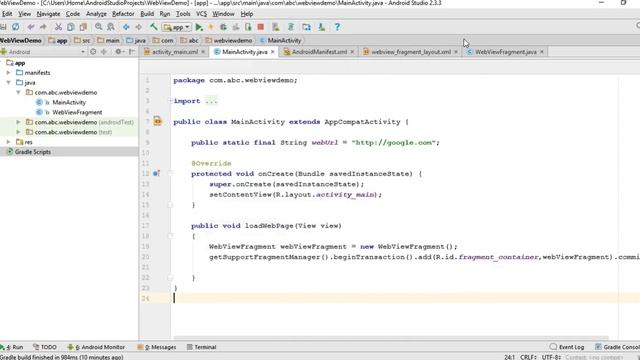
Task: Open the View menu
Action: [x=24, y=14]
